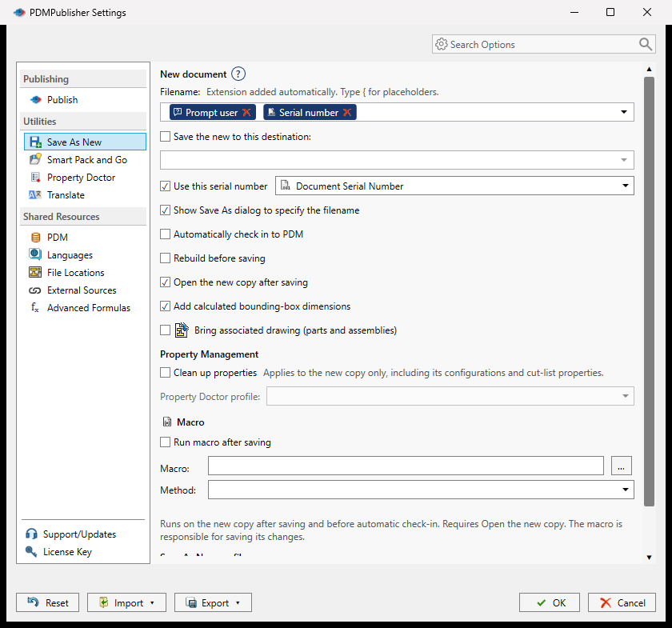Open the Document Serial Number dropdown
Viewport: 672px width, 628px height.
626,186
